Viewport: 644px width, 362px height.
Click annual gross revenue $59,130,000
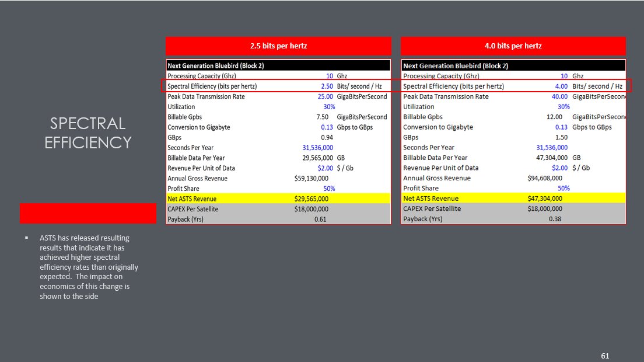[x=311, y=179]
